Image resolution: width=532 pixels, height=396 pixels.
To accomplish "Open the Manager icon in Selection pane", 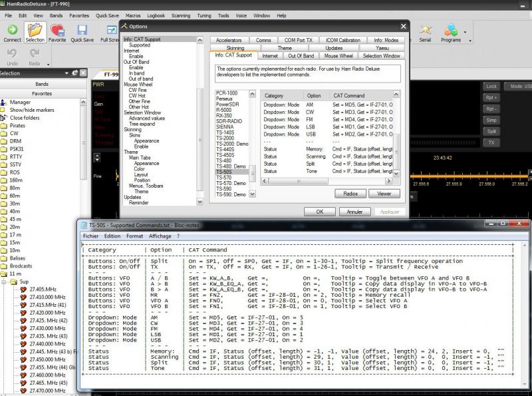I will (x=3, y=102).
